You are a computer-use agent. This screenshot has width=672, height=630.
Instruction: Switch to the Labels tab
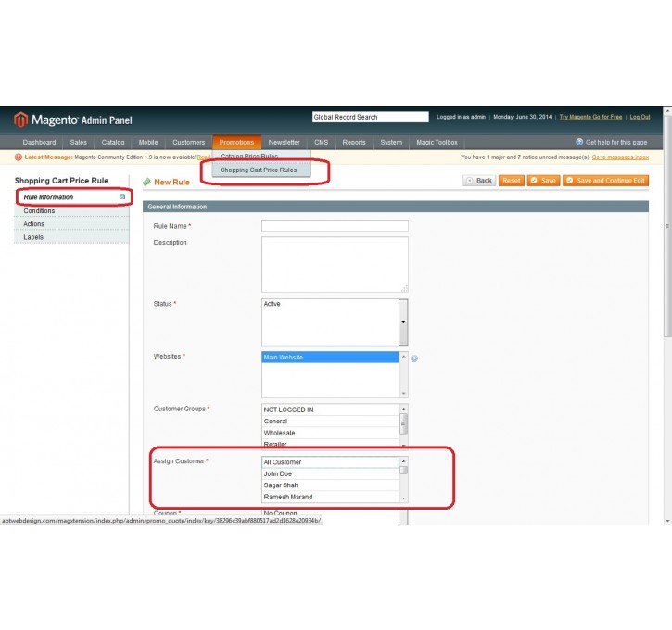(71, 237)
